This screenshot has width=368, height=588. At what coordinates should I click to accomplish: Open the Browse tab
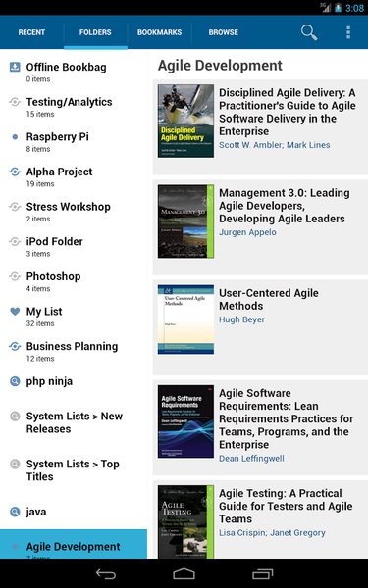point(224,32)
